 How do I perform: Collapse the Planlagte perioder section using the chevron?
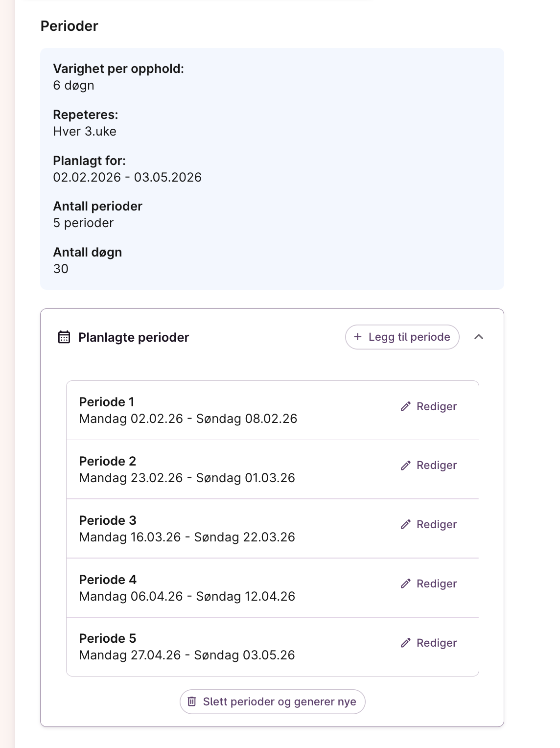(479, 337)
